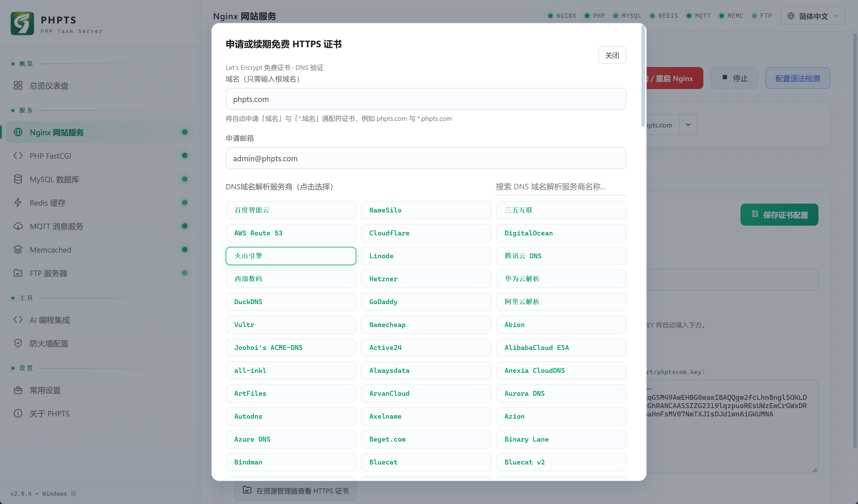Click the folder icon beside 在资源管理器查看 HTTPS 证书
858x504 pixels.
pos(247,490)
